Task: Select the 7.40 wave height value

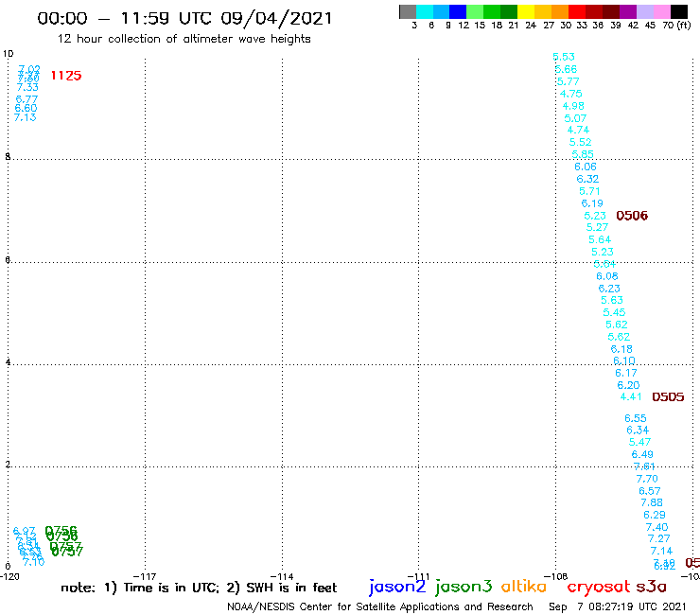Action: pyautogui.click(x=656, y=527)
